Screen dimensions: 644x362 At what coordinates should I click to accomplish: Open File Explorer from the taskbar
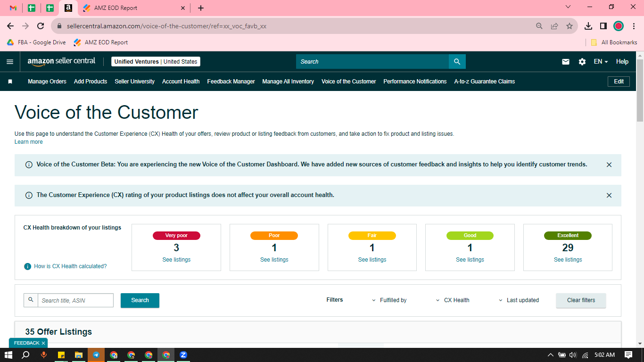79,355
